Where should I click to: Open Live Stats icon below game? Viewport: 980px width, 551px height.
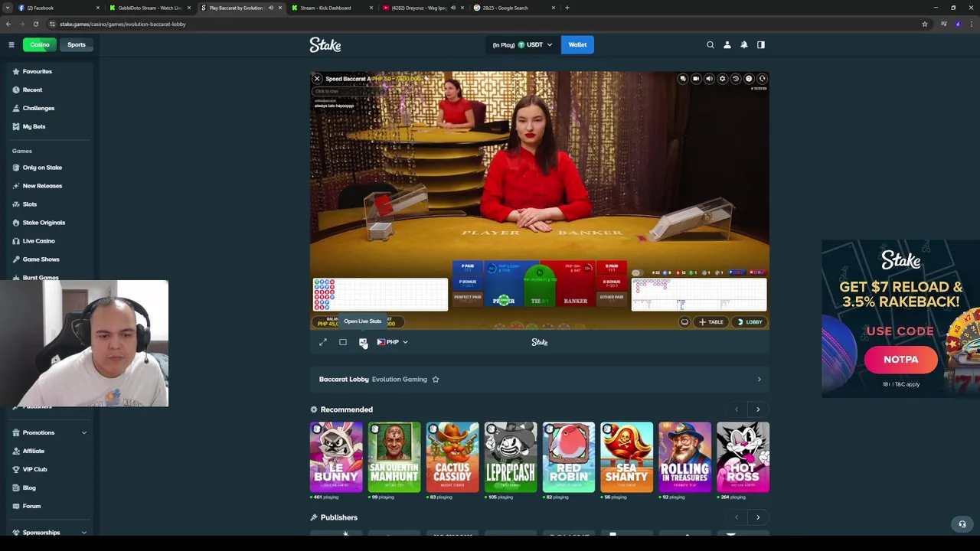point(363,342)
